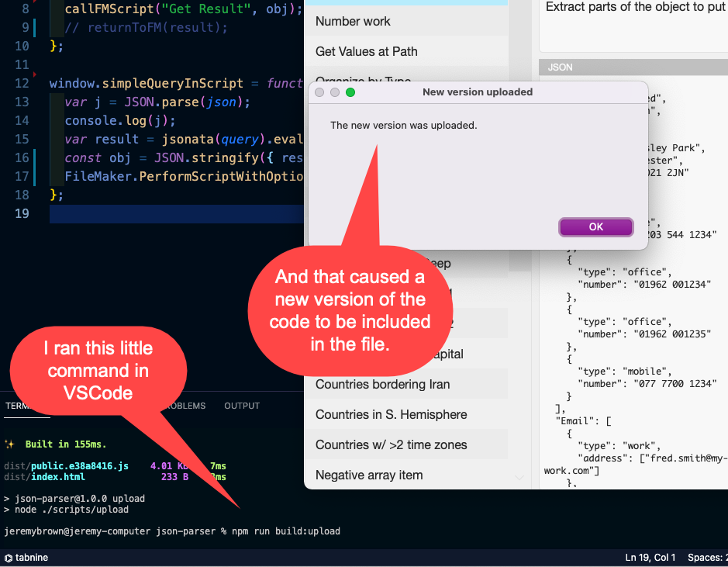Click the console.log(j); code line
Viewport: 728px width, 567px height.
120,121
